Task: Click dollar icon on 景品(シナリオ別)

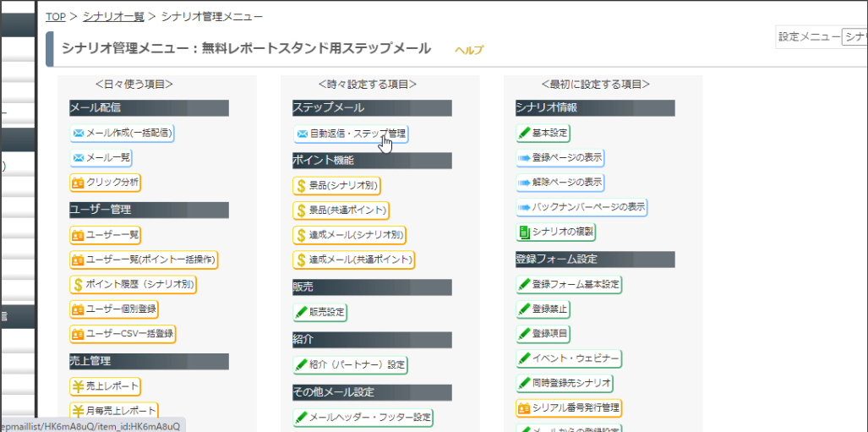Action: tap(301, 186)
